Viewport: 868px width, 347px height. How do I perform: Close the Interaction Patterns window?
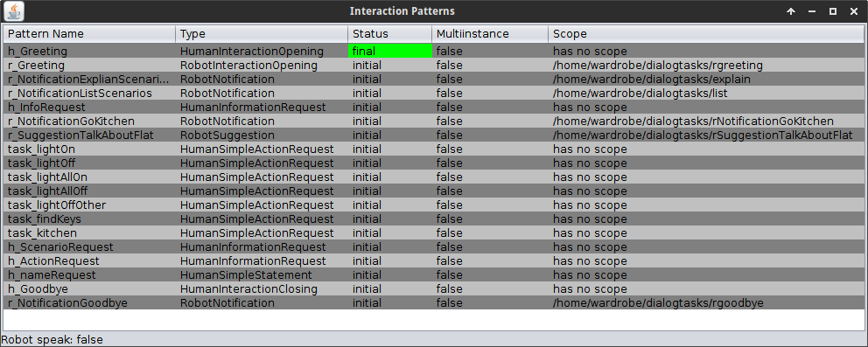854,11
